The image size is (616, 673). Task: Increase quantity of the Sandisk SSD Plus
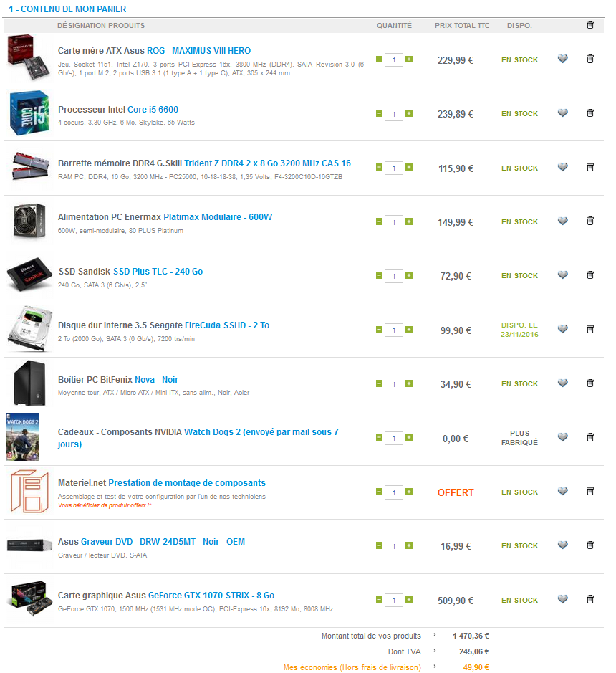pyautogui.click(x=409, y=275)
